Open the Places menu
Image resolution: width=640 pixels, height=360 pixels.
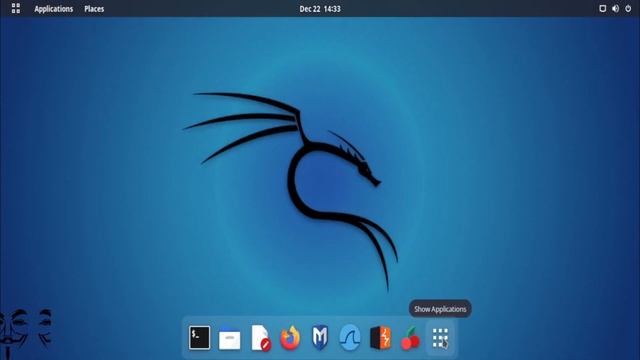point(94,9)
